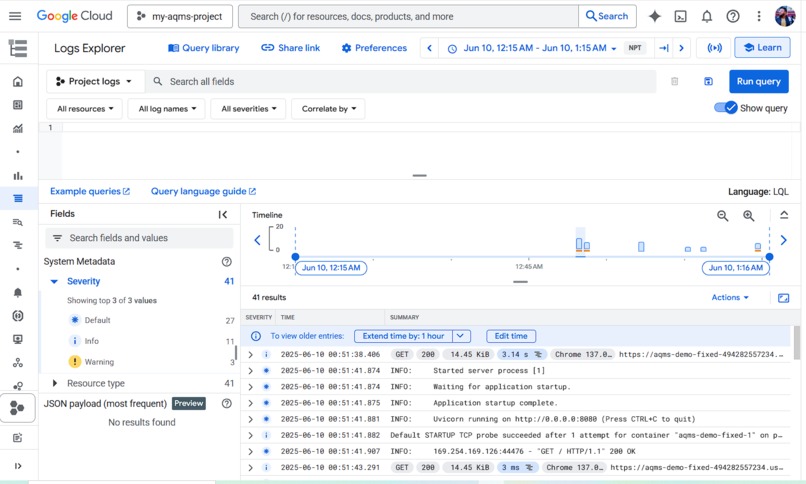Filter by Warning severity value
The width and height of the screenshot is (806, 484).
(99, 362)
